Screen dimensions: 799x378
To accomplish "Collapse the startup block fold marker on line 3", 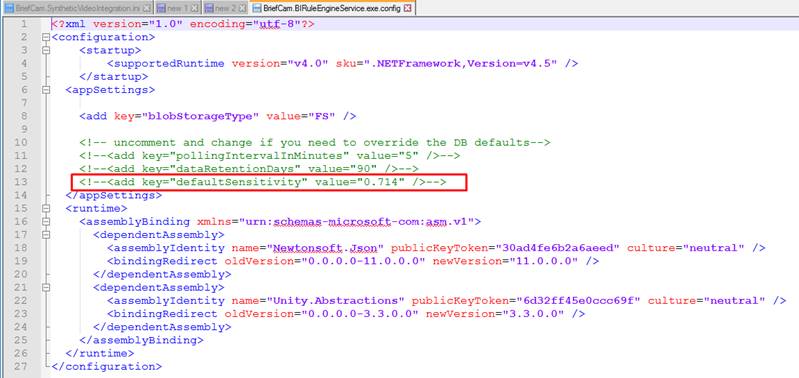I will [46, 50].
